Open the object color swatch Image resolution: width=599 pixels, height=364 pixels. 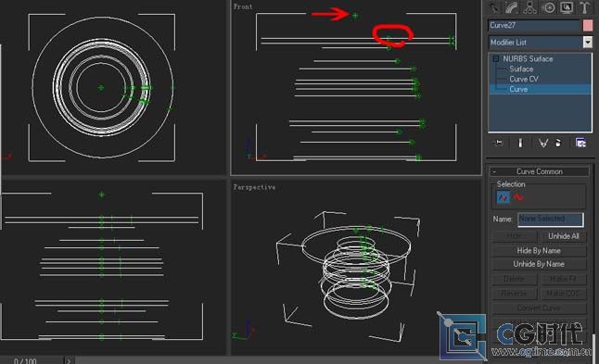pyautogui.click(x=588, y=26)
